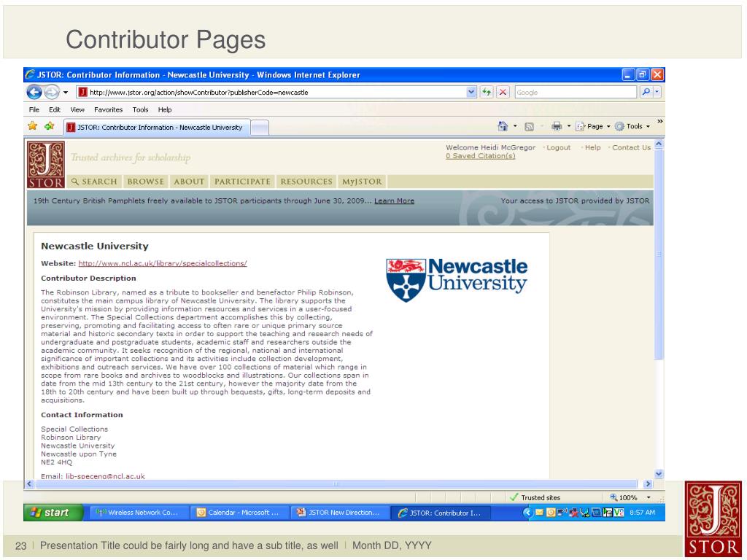
Task: Click the green Refresh arrows icon
Action: coord(487,93)
